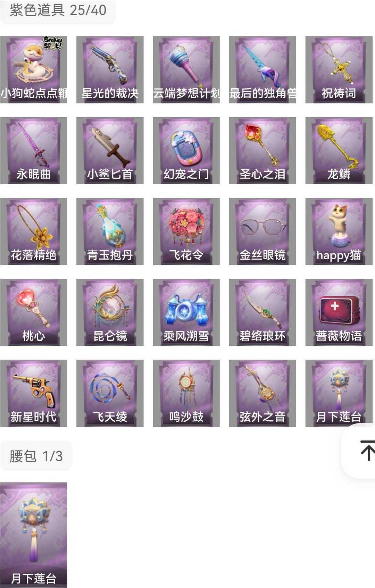
Task: Choose the 最后的独角兽 horn item
Action: 262,69
